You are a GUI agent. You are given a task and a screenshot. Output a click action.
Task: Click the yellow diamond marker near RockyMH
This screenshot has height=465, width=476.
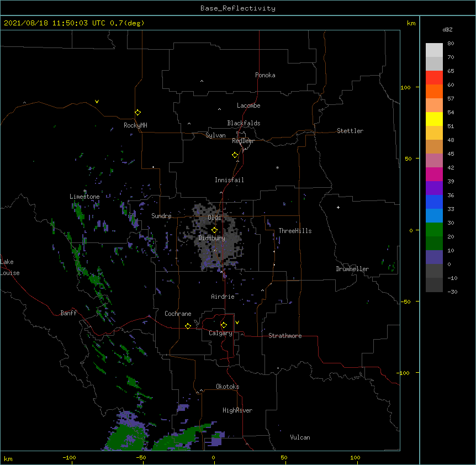[138, 113]
